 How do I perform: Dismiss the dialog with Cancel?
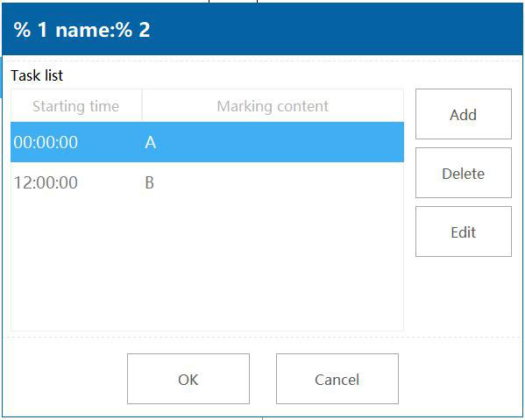(337, 379)
